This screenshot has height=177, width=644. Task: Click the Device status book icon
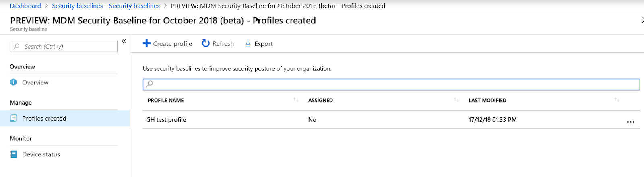point(14,154)
